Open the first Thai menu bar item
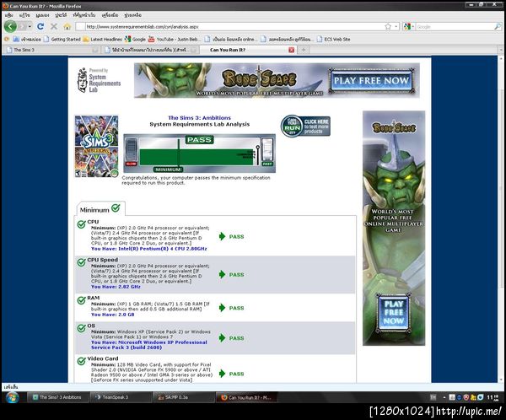The height and width of the screenshot is (420, 506). [9, 15]
